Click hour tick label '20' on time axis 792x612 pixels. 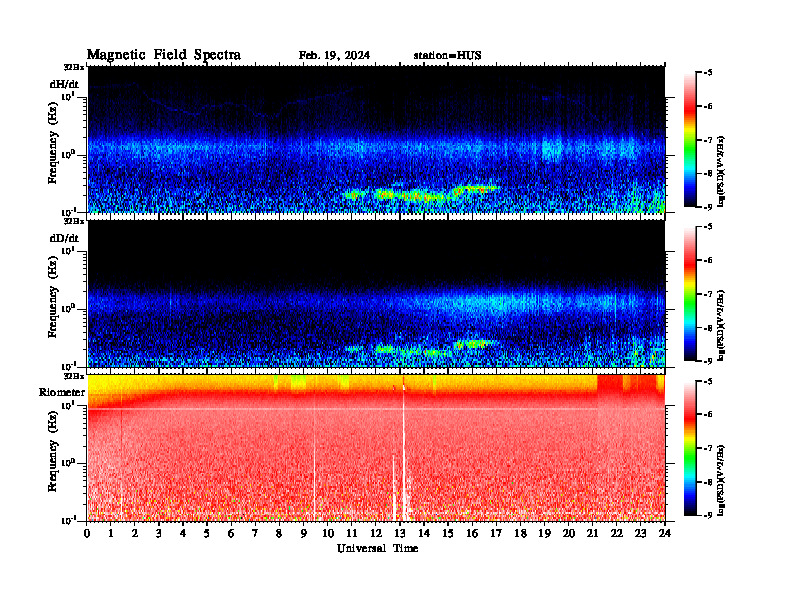568,533
